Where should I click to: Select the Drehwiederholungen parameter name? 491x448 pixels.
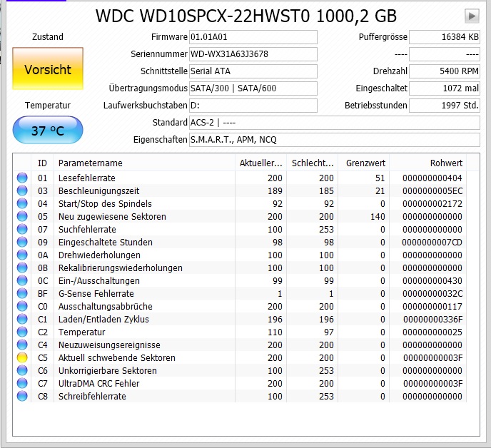point(99,255)
